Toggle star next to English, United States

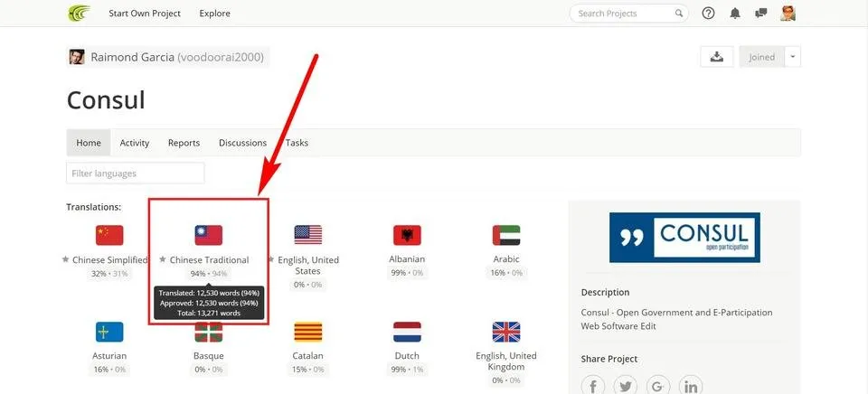point(271,259)
